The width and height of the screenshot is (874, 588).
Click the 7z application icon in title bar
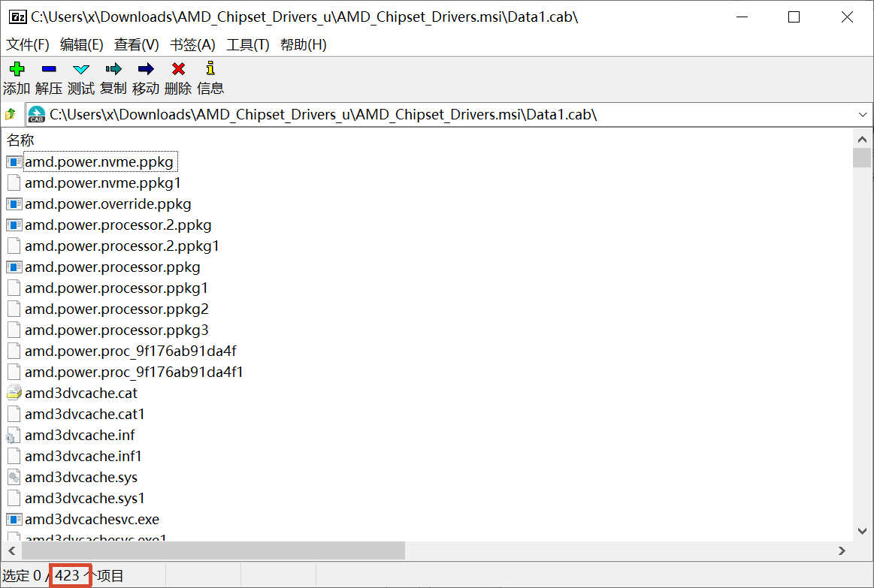coord(17,17)
